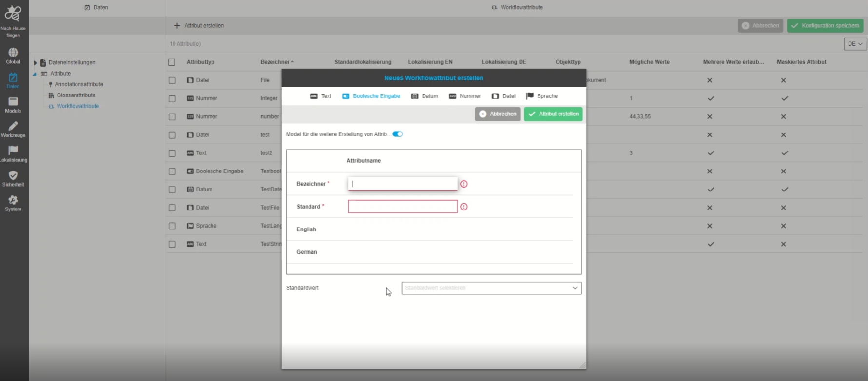Select the Sprache attribute type tab
Image resolution: width=868 pixels, height=381 pixels.
click(x=542, y=96)
